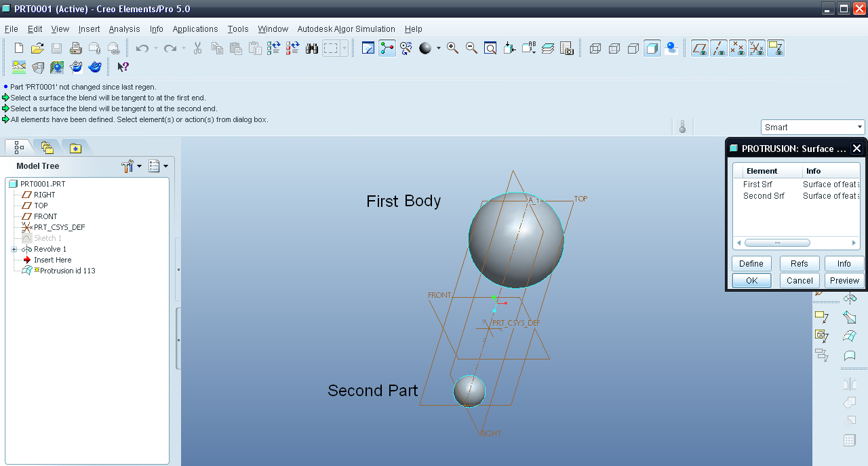Switch to the Folder Browser tab
Image resolution: width=868 pixels, height=466 pixels.
click(47, 147)
